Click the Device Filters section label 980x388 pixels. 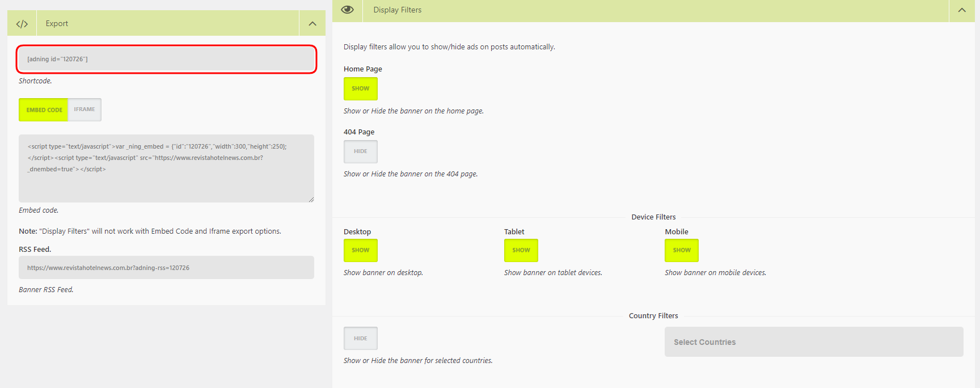(653, 217)
